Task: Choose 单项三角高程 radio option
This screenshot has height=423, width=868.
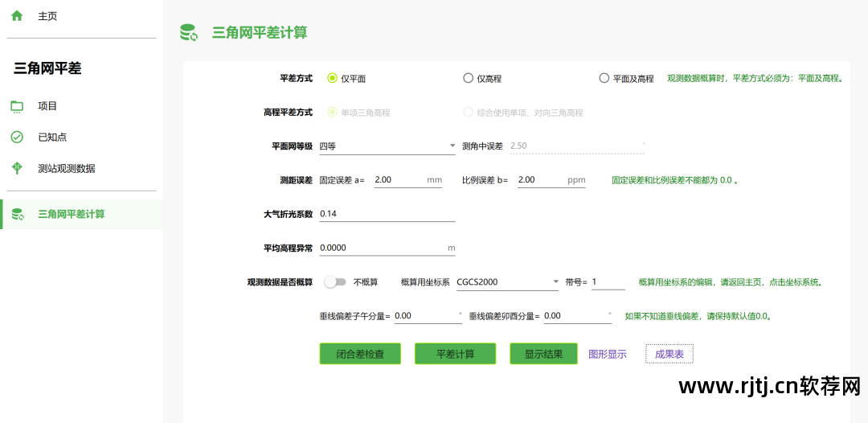Action: pyautogui.click(x=332, y=113)
